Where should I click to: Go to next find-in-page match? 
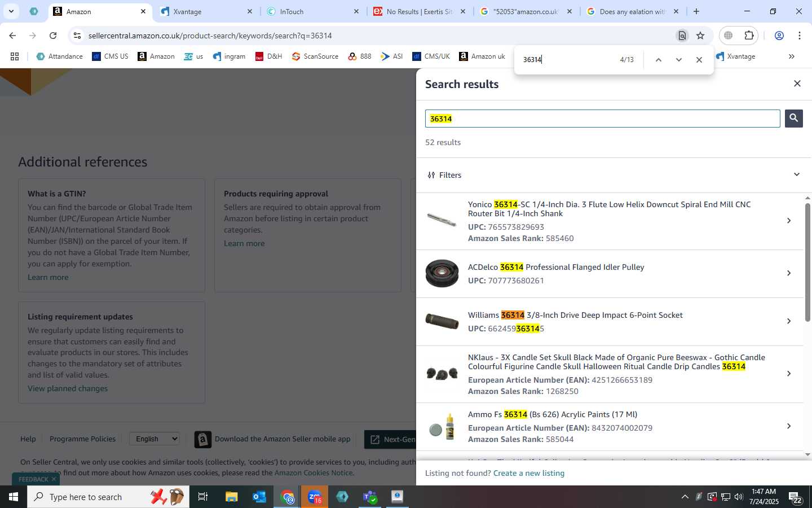coord(679,60)
